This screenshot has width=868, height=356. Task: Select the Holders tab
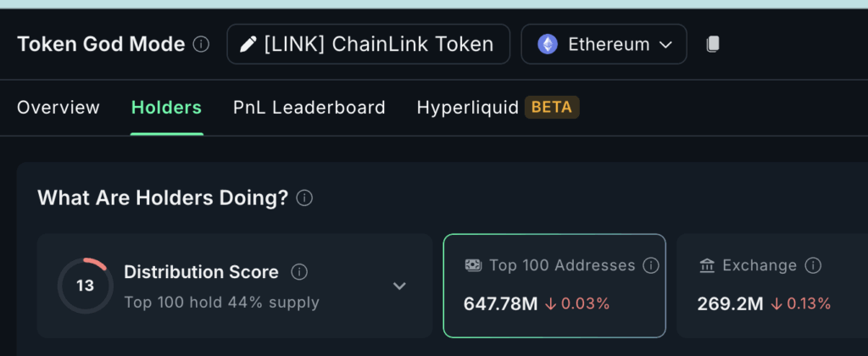coord(167,108)
